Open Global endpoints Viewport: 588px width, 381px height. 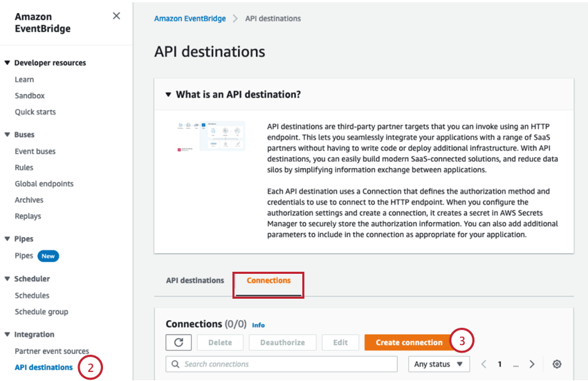tap(44, 184)
